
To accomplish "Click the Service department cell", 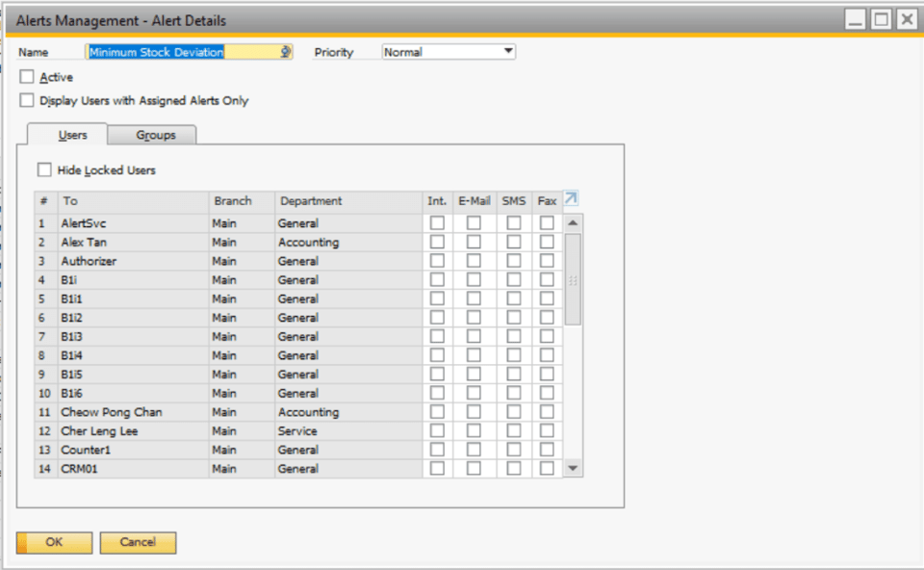I will point(348,431).
